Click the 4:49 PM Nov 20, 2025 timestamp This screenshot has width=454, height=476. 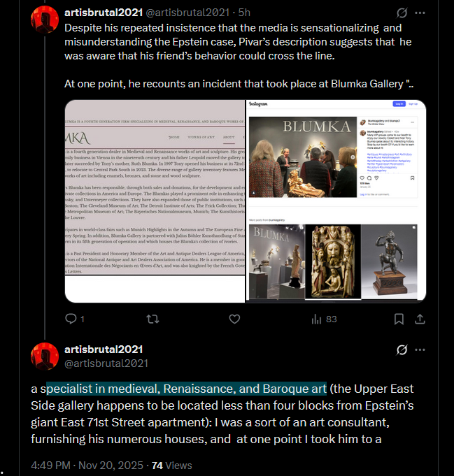[x=87, y=465]
